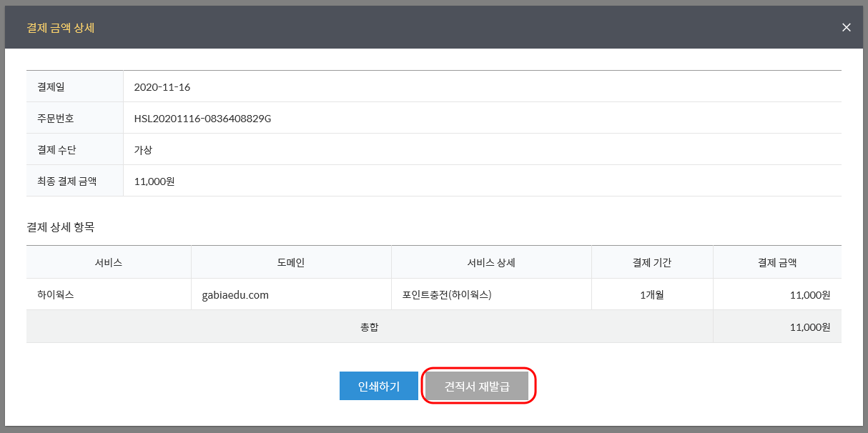The height and width of the screenshot is (433, 868).
Task: Select the payment date 2020-11-16
Action: click(162, 87)
